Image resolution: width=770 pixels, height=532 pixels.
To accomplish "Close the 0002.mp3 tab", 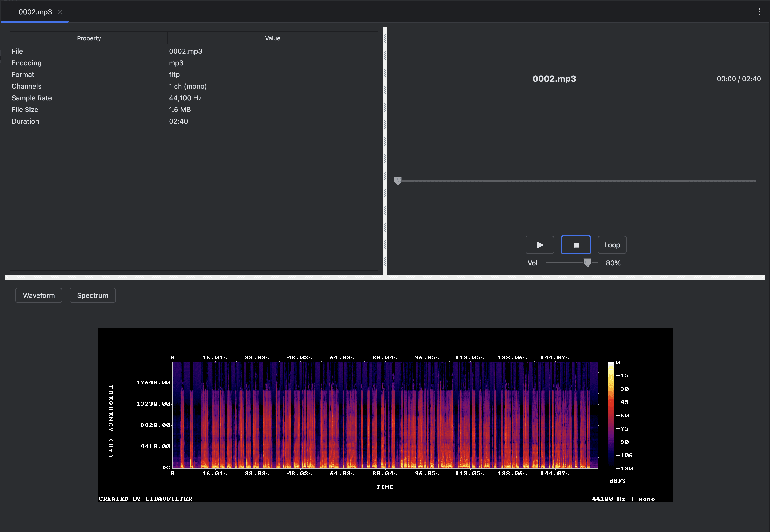I will (60, 12).
